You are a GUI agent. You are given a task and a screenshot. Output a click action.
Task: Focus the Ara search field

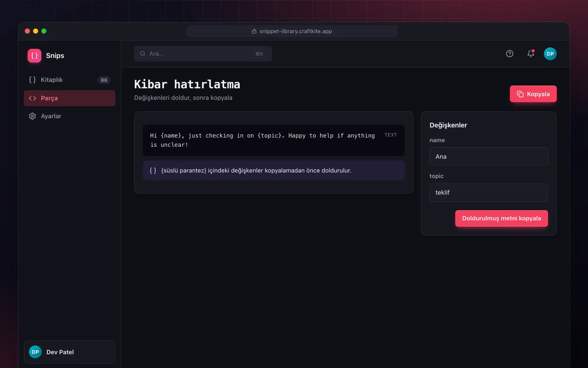point(203,54)
